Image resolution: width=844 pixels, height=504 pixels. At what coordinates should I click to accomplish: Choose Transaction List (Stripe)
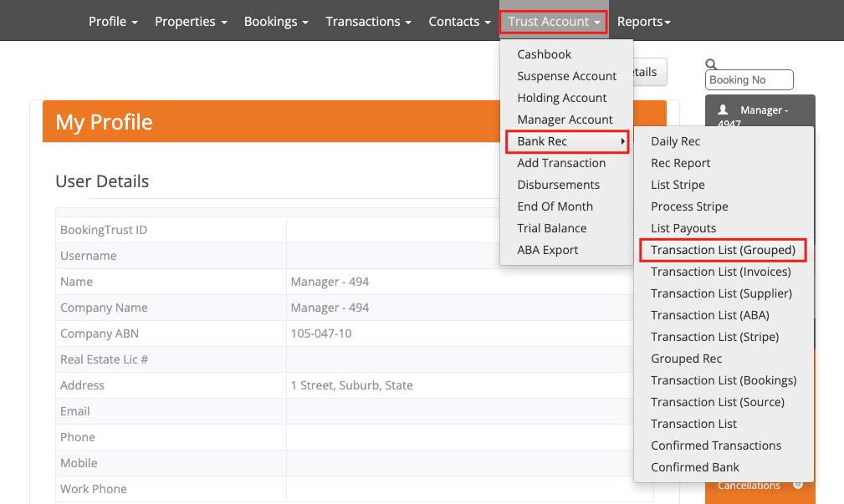[715, 337]
